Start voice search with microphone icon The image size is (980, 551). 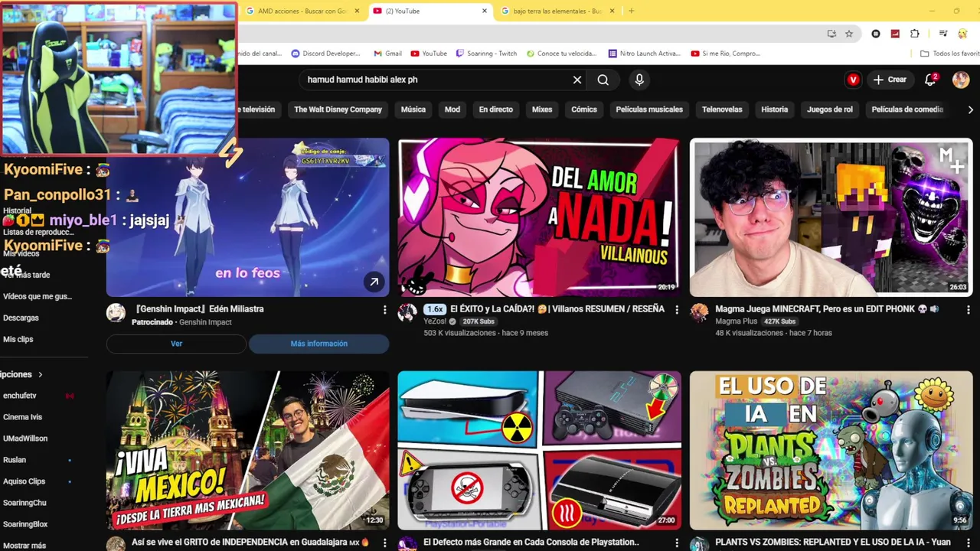click(639, 80)
